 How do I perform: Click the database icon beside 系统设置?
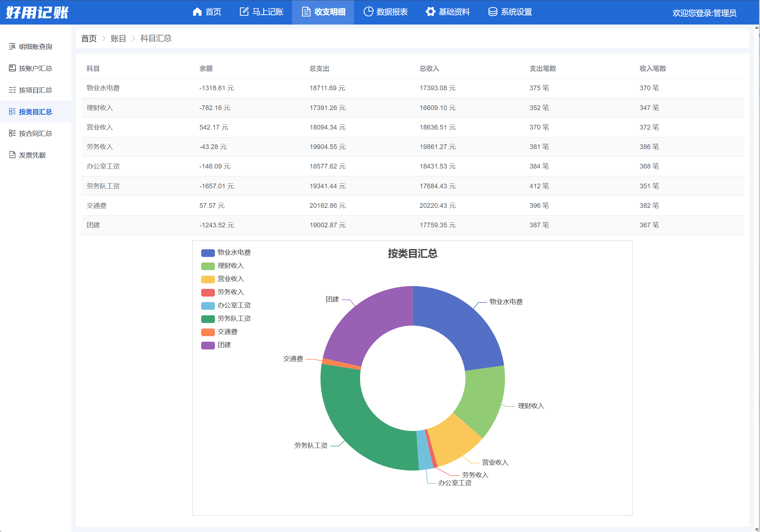point(492,12)
